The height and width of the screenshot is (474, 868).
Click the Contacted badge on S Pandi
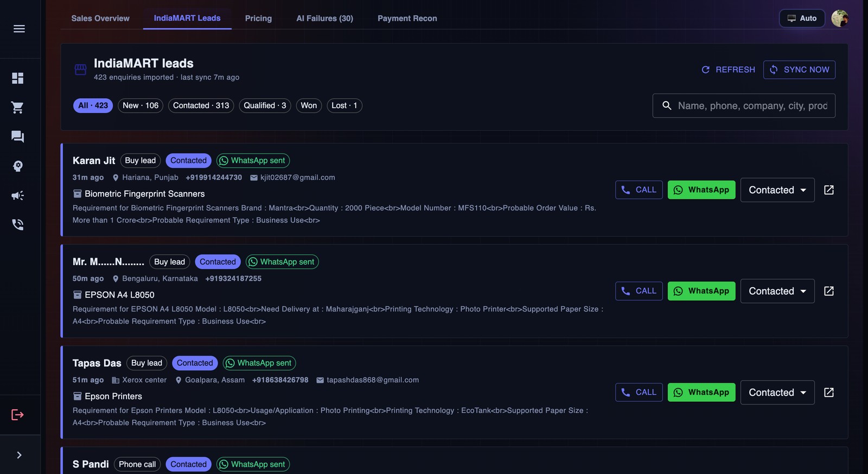click(188, 464)
